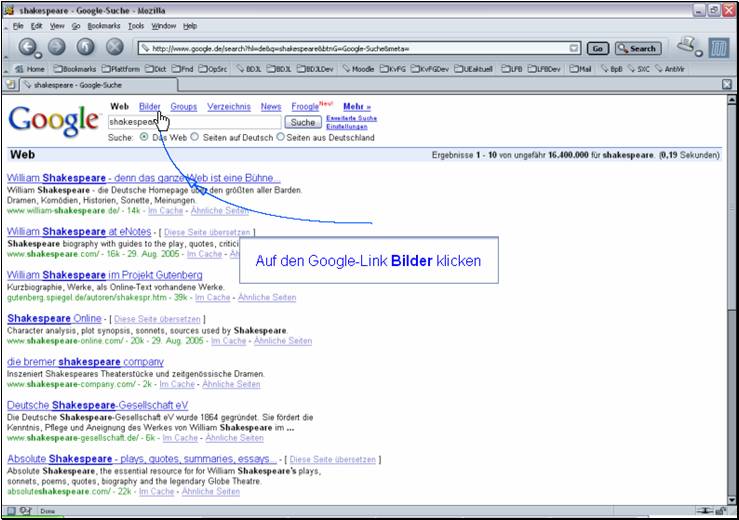Choose 'Seiten aus Deutschland' radio option
The width and height of the screenshot is (739, 520).
tap(280, 137)
